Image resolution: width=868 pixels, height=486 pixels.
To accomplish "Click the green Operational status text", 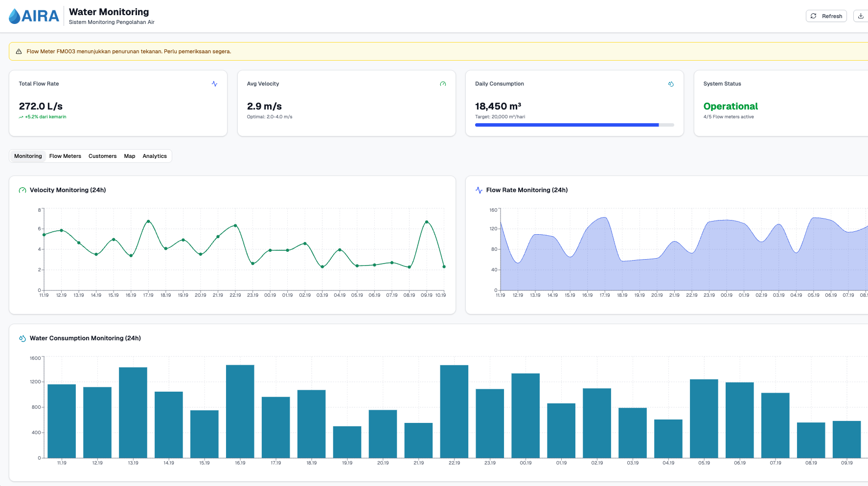I will click(x=730, y=106).
